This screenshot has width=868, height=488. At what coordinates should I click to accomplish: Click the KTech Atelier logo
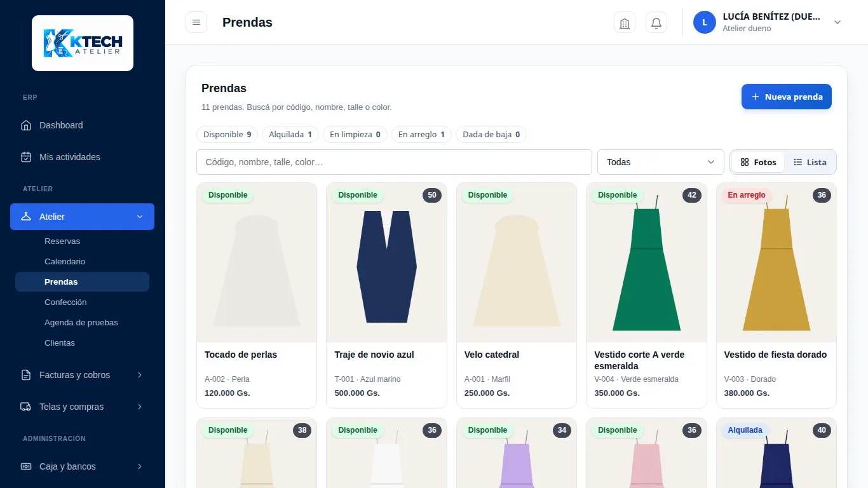(83, 43)
